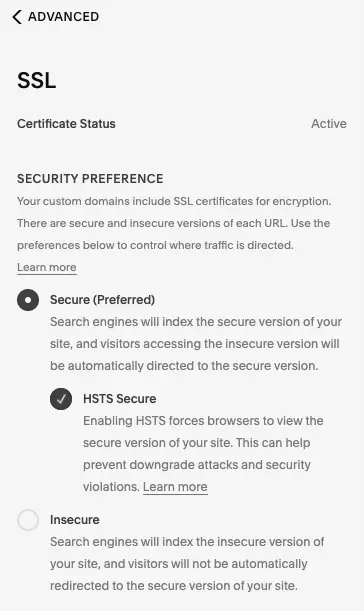364x611 pixels.
Task: Go back via the ADVANCED label
Action: click(x=64, y=17)
